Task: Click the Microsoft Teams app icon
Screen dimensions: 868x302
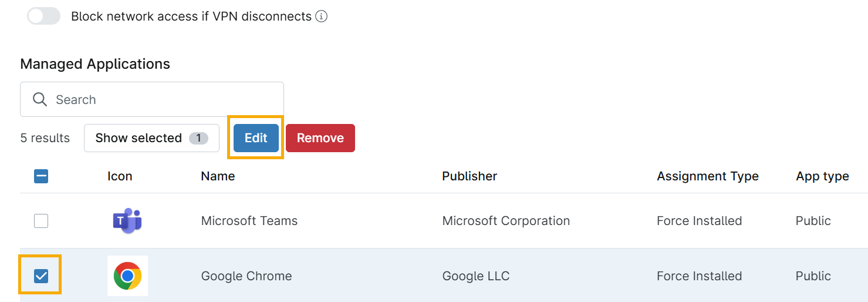Action: [127, 221]
